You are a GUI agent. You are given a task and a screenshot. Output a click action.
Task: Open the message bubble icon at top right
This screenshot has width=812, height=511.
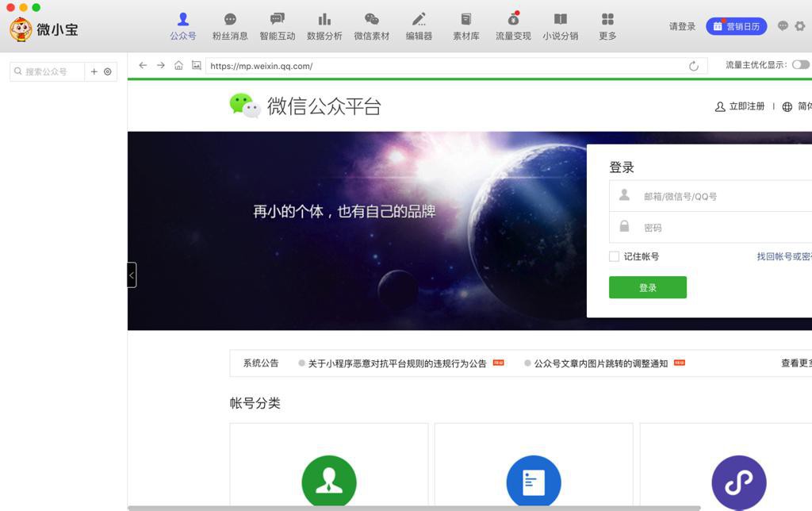(x=783, y=26)
